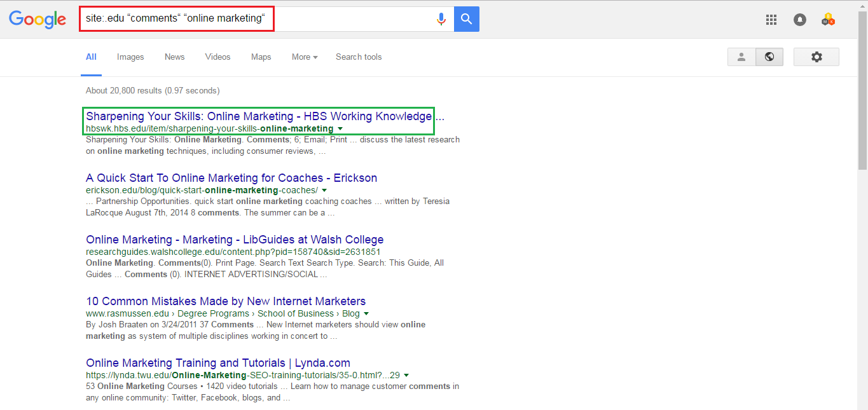The width and height of the screenshot is (868, 410).
Task: Click the Google logo
Action: (x=38, y=20)
